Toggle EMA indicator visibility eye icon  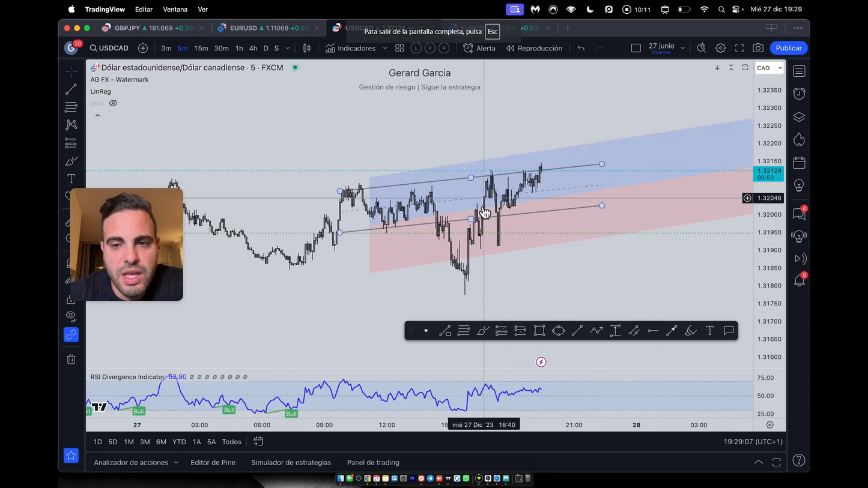[113, 103]
